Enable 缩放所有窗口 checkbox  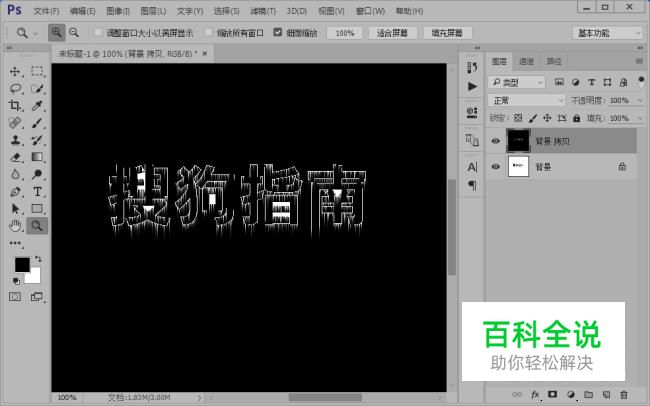pos(209,32)
